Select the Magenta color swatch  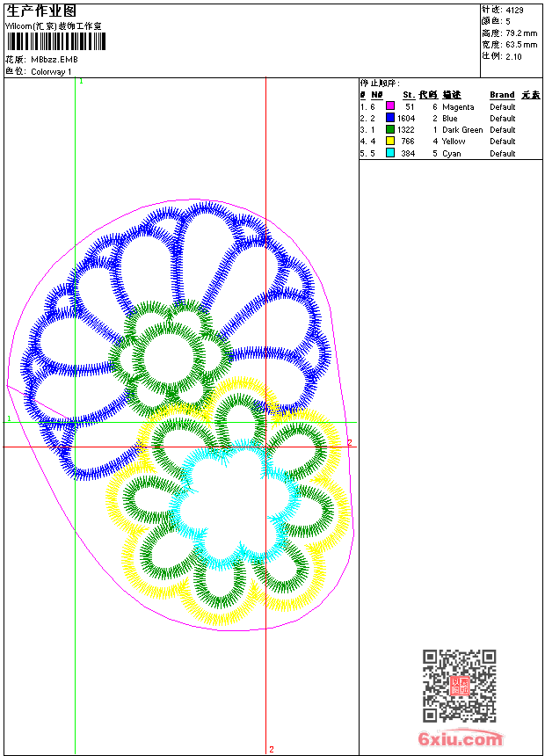point(390,106)
